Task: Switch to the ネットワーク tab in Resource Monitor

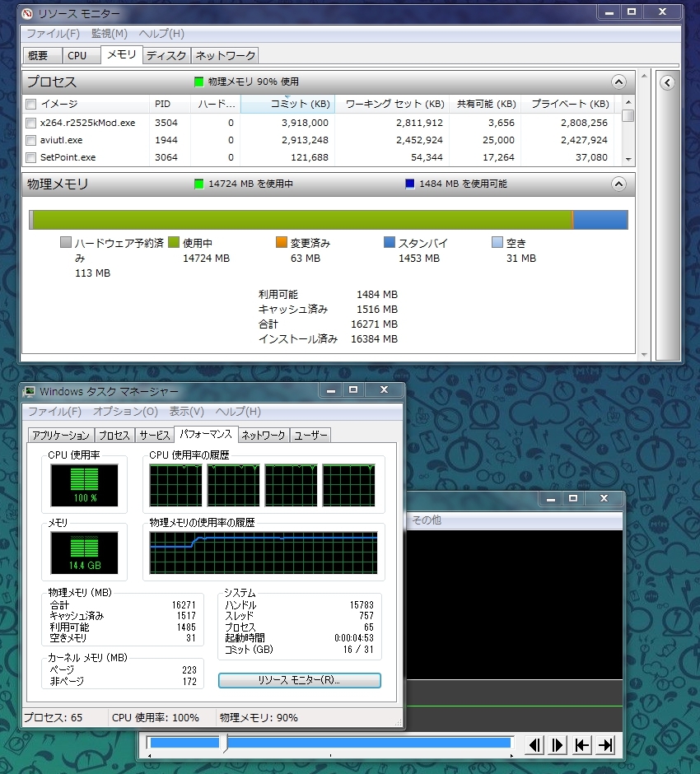Action: pos(225,55)
